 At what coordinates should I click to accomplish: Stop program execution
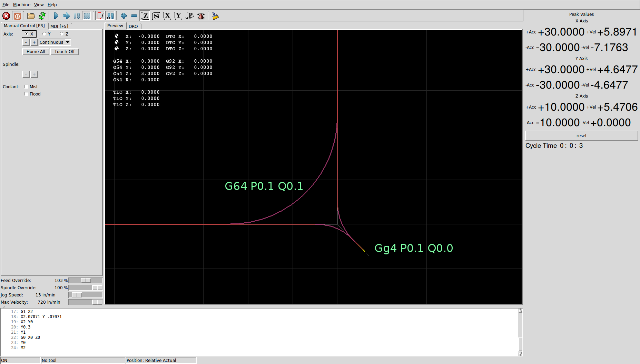87,16
